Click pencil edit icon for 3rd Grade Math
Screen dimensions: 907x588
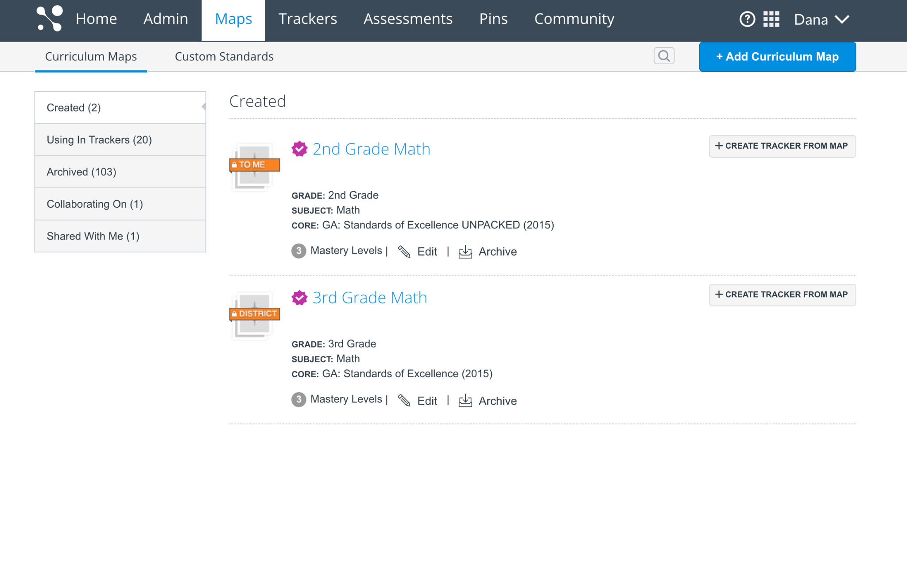404,400
